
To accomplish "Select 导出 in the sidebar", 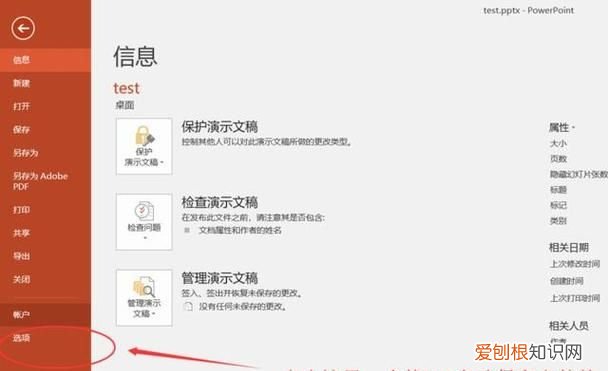I will [x=45, y=256].
